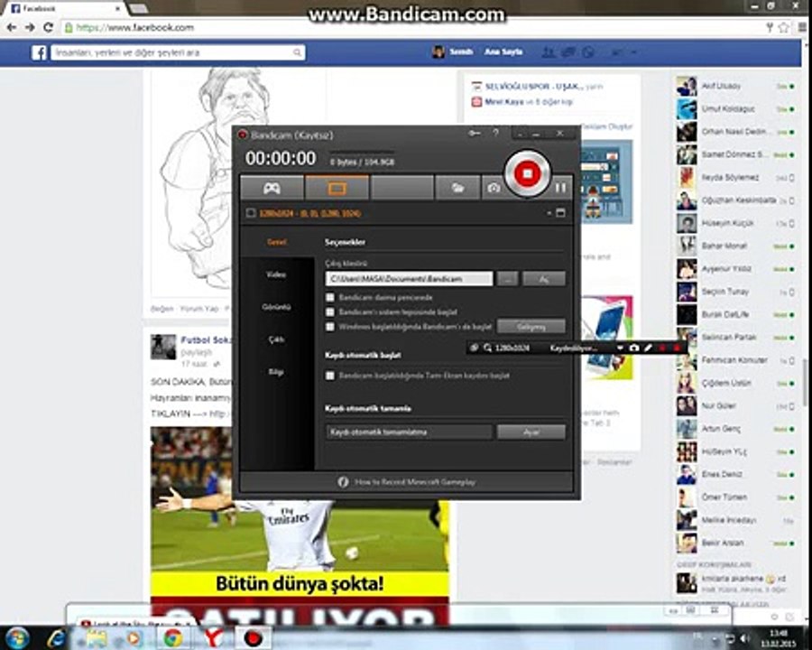Click the output folder path field

pos(409,279)
